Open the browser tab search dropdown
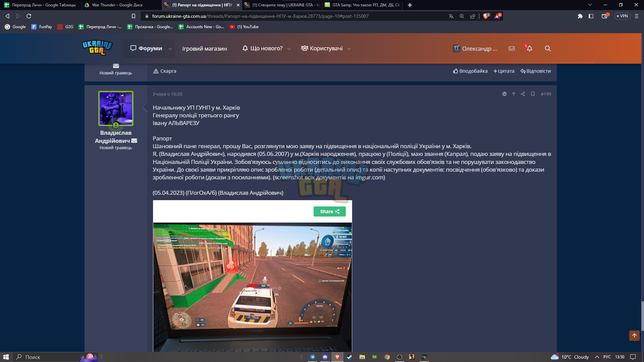 [590, 5]
